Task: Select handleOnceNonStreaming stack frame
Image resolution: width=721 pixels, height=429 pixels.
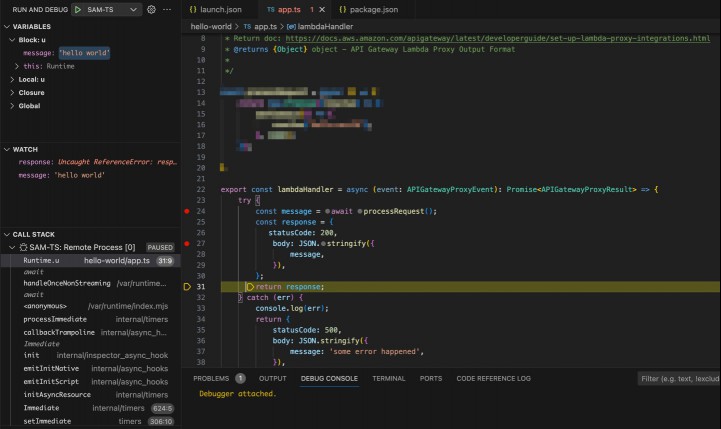Action: click(90, 283)
